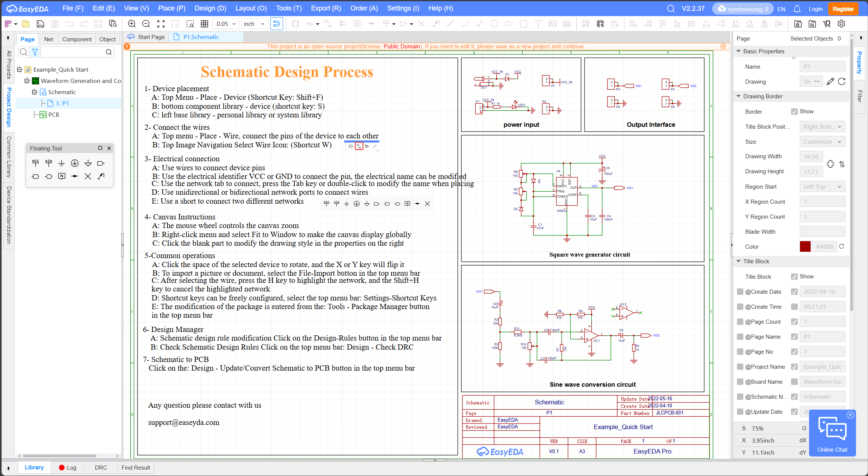Open the grid size 0.05 dropdown
868x476 pixels.
[x=226, y=24]
